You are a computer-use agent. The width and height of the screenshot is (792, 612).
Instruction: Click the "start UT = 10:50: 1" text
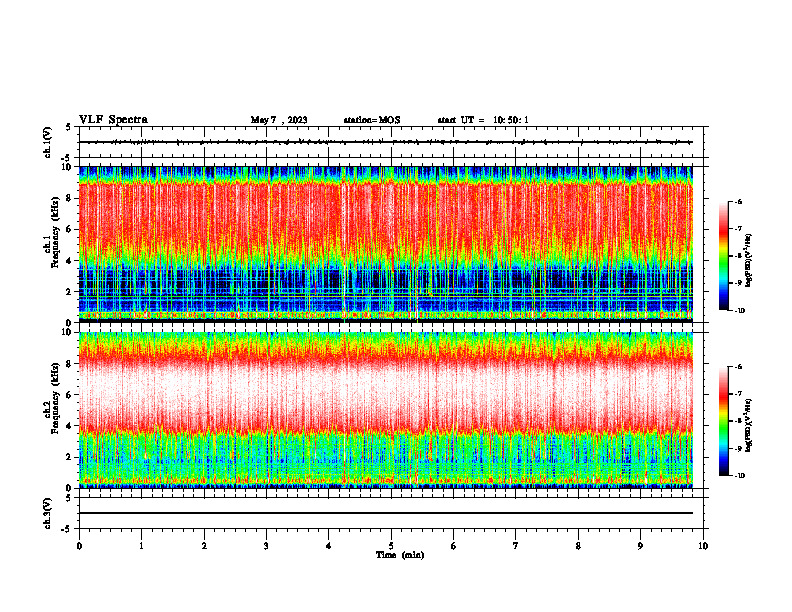click(x=483, y=120)
